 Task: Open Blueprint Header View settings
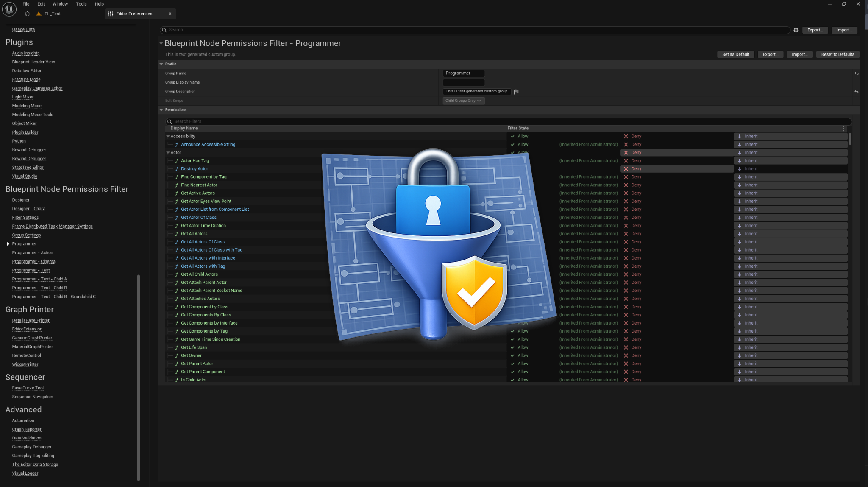click(x=33, y=62)
